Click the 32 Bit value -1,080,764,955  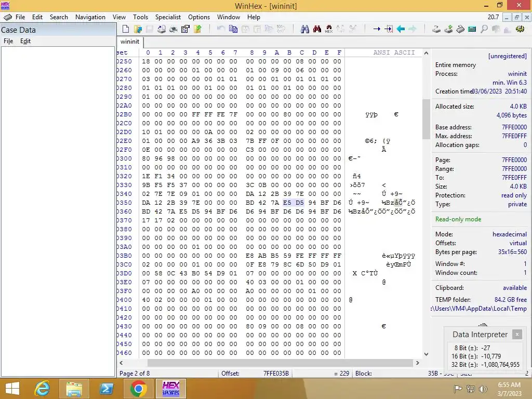pos(500,365)
